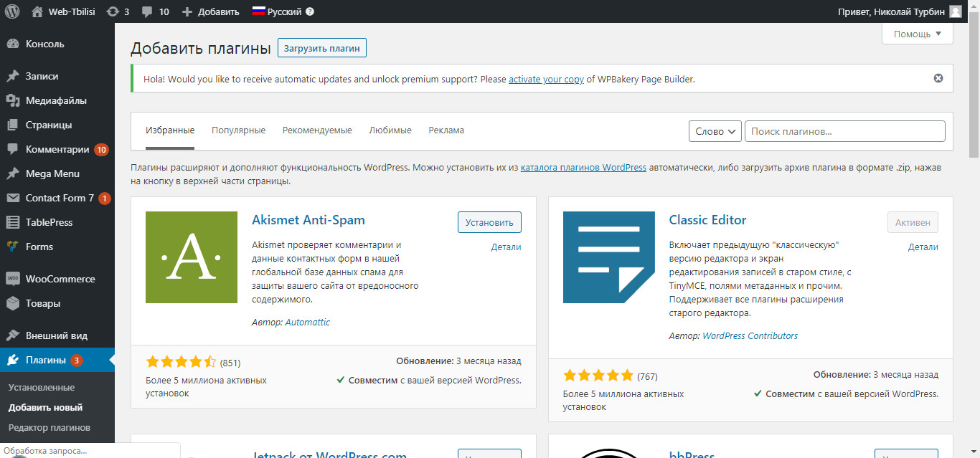Focus the Поиск плагинов search field
This screenshot has width=980, height=458.
click(x=845, y=131)
